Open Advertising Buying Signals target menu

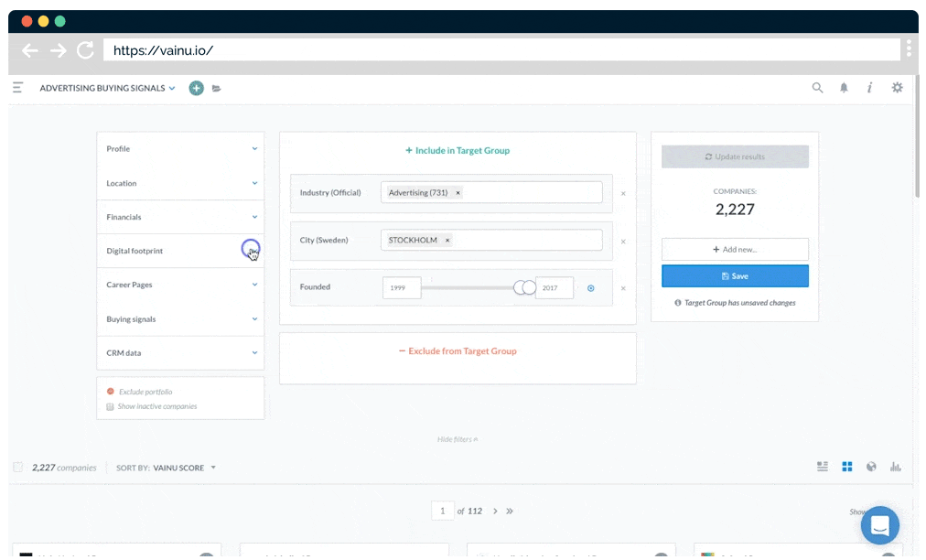(x=107, y=88)
